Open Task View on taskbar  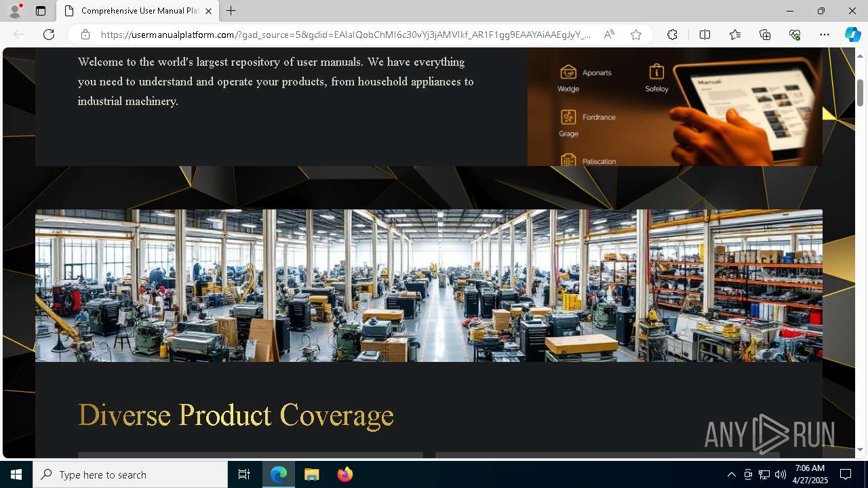click(244, 474)
